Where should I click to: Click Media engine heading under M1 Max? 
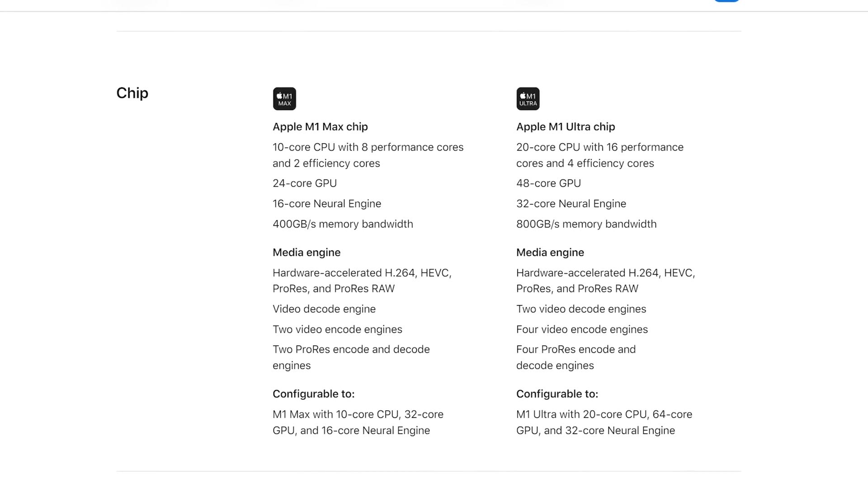tap(307, 253)
